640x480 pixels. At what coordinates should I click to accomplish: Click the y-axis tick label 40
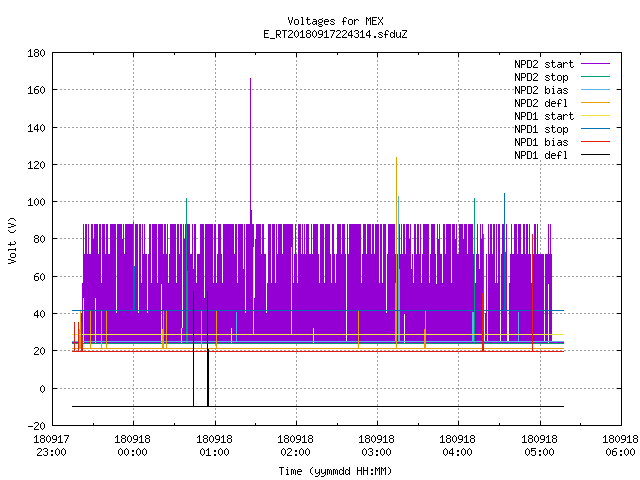click(39, 314)
